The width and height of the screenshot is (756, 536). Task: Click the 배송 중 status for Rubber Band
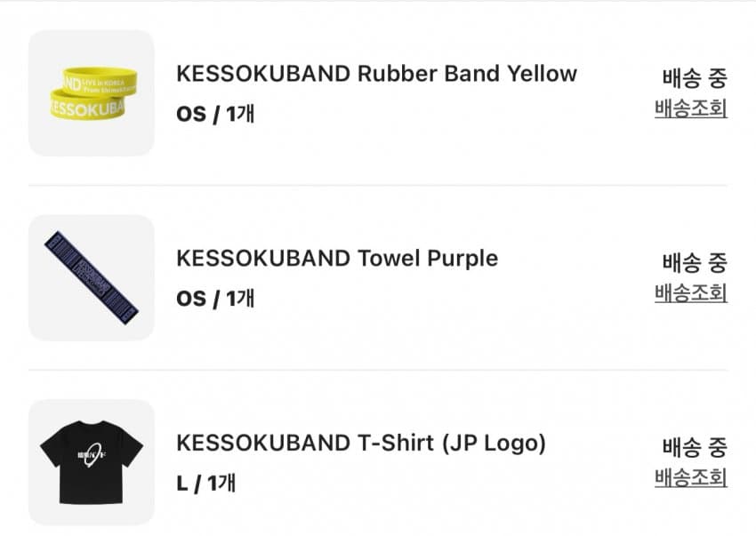[694, 78]
